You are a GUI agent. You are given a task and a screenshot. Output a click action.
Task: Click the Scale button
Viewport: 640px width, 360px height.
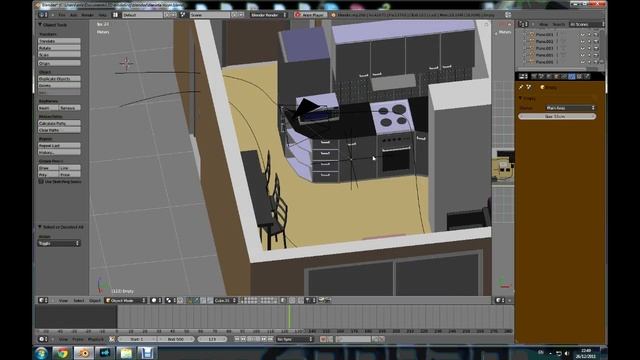tap(59, 54)
